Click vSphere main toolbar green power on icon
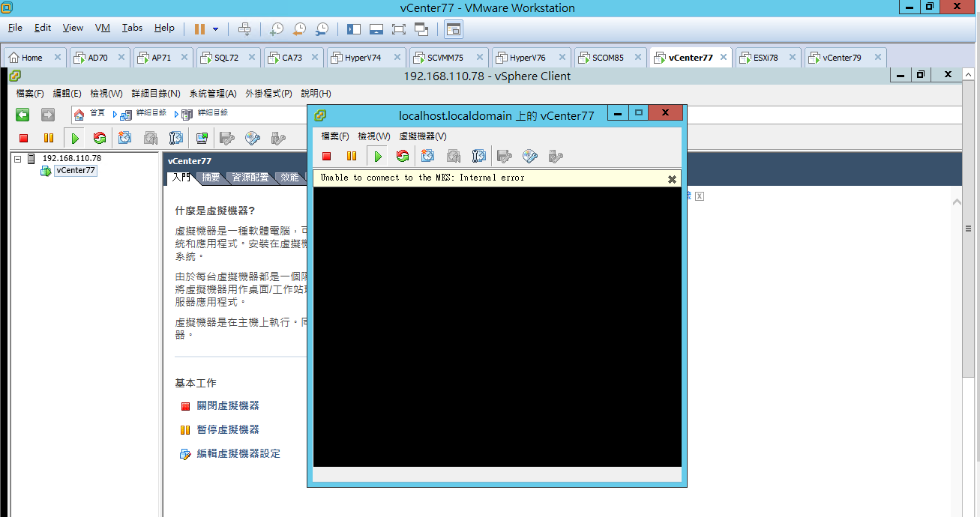Image resolution: width=980 pixels, height=517 pixels. (x=75, y=138)
